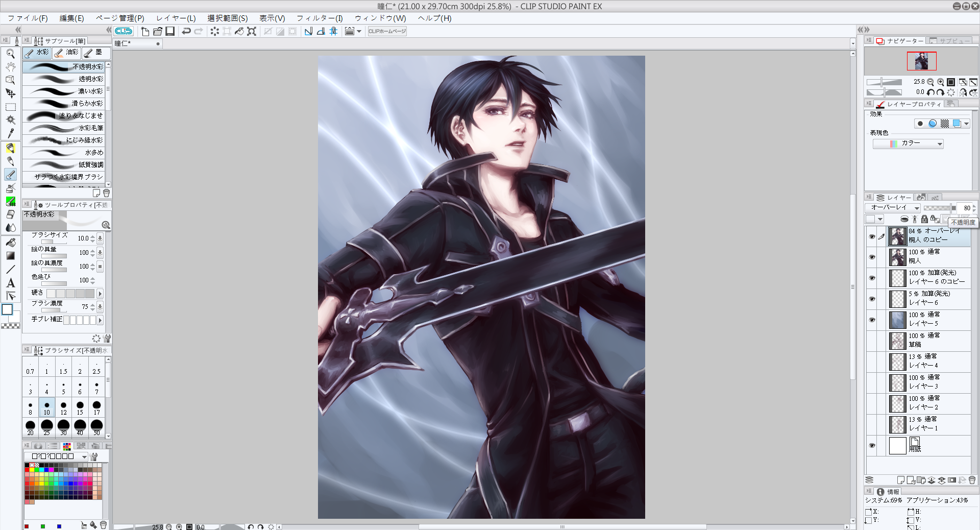Screen dimensions: 980x530
Task: Select the gradient tool
Action: (10, 256)
